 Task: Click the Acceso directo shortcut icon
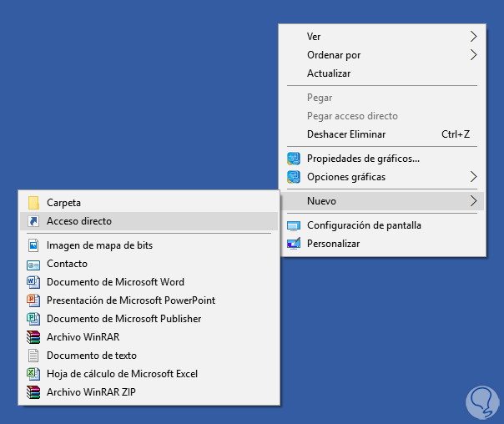[33, 221]
